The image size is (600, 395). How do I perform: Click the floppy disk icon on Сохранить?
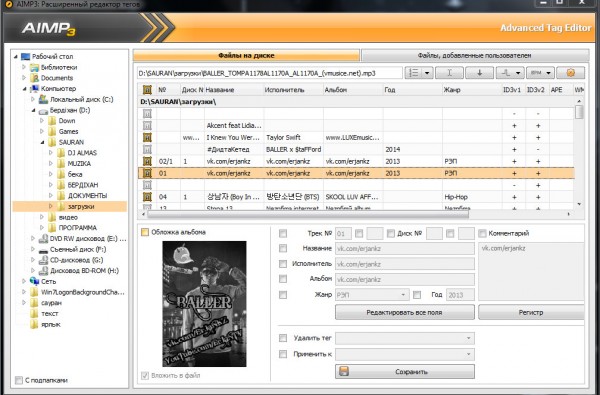pos(344,371)
